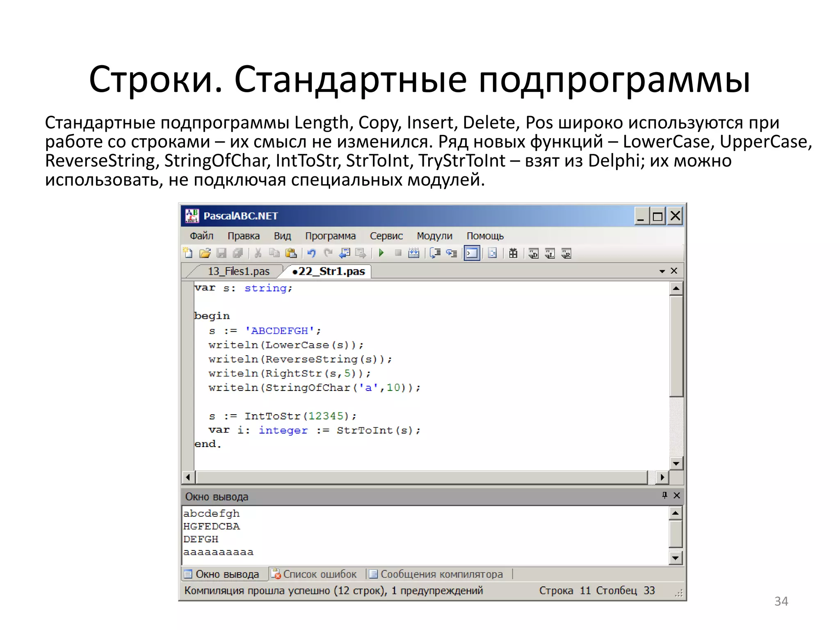Viewport: 840px width, 630px height.
Task: Open the Помощь menu
Action: tap(485, 236)
